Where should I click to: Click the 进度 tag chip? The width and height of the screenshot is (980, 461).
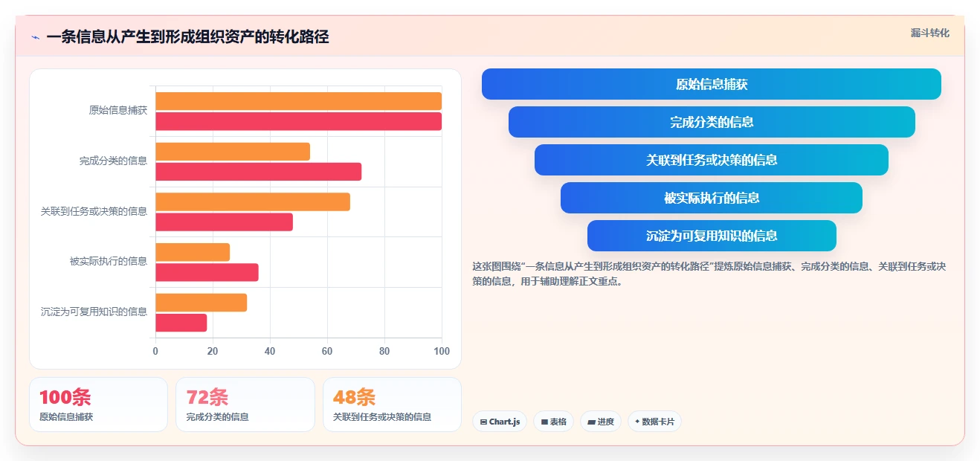click(601, 422)
